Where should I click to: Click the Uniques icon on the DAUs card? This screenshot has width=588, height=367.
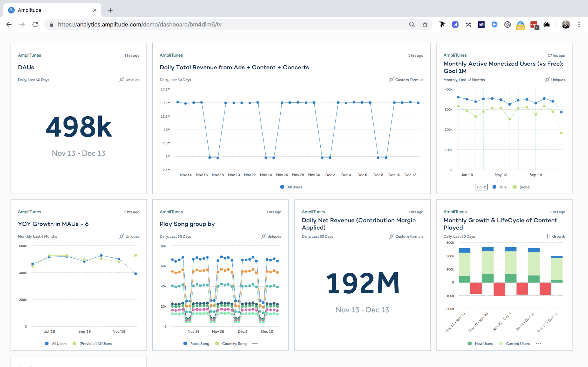click(121, 80)
